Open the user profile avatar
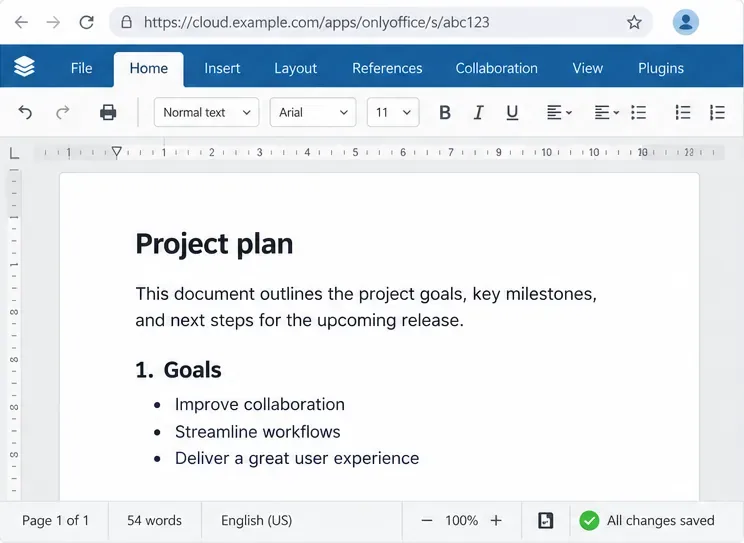Viewport: 744px width, 543px height. [x=686, y=22]
